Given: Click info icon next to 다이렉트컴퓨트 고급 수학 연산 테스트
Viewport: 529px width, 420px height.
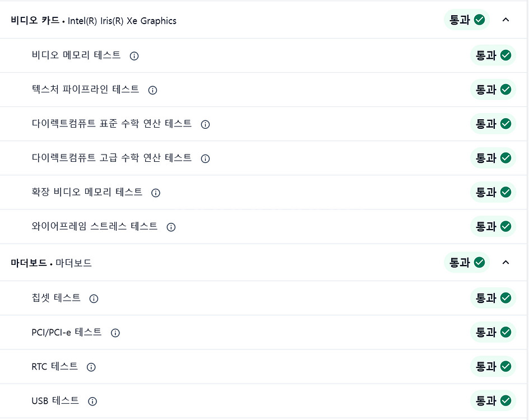Looking at the screenshot, I should tap(205, 158).
